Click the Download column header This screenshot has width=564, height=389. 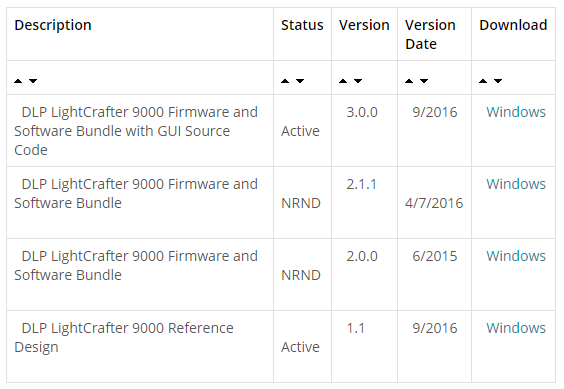click(x=513, y=25)
